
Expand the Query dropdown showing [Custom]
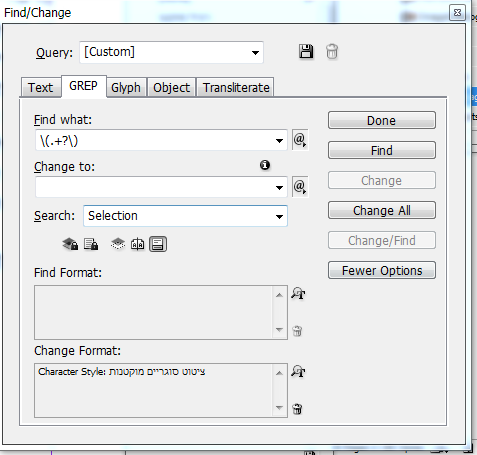(171, 52)
